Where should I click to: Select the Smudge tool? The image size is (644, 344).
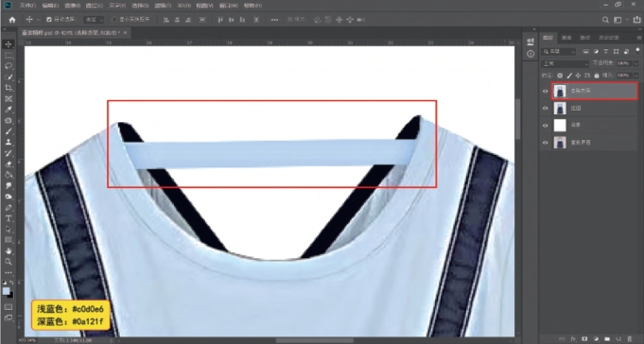(9, 186)
